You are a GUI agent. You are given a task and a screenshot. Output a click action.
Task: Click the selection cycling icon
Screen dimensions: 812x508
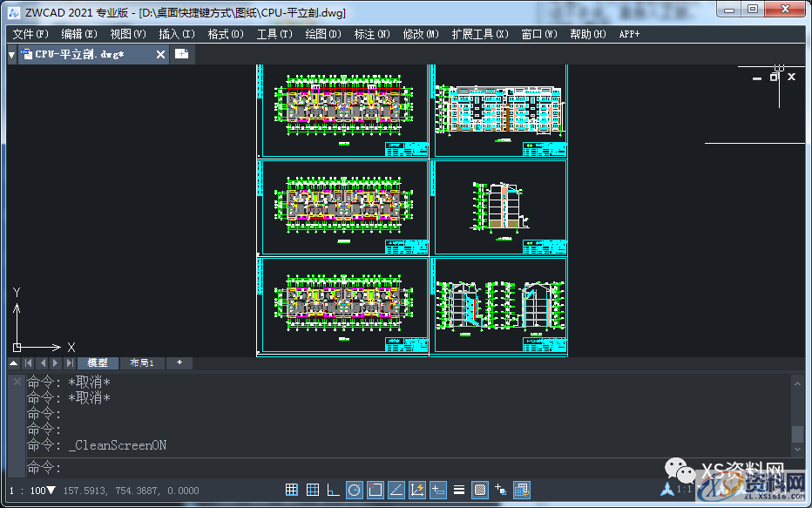(501, 491)
